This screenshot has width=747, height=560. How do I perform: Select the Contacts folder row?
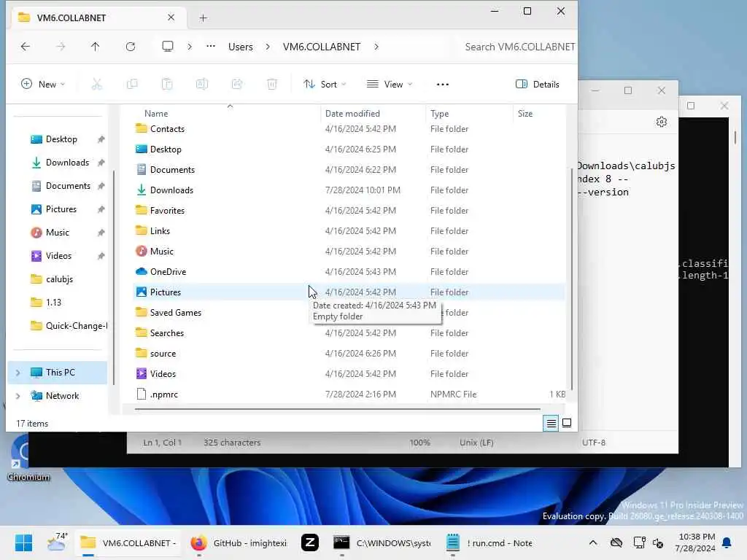tap(349, 129)
